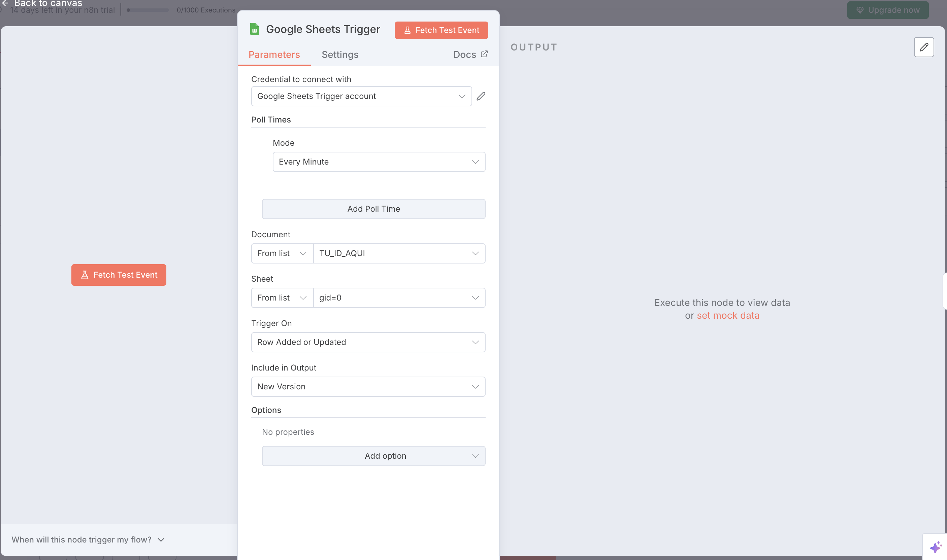The height and width of the screenshot is (560, 947).
Task: Change Document 'From list' mode selector
Action: coord(282,253)
